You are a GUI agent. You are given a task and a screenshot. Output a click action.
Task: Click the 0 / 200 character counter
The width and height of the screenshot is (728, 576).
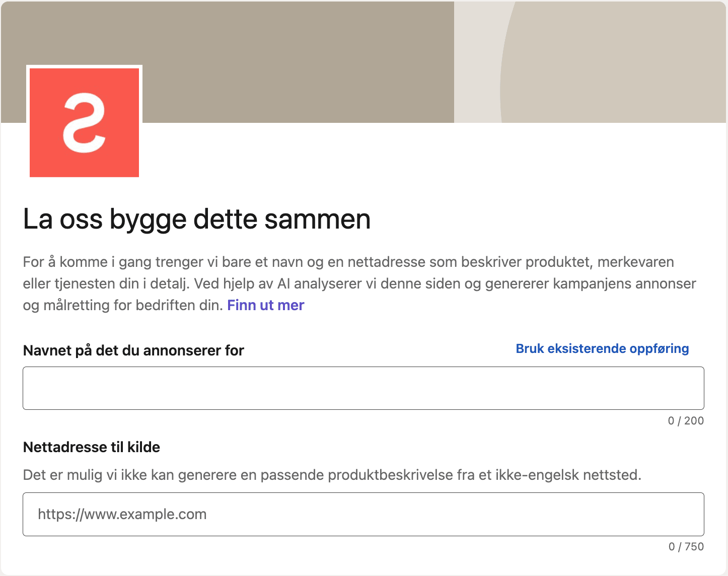[x=685, y=421]
